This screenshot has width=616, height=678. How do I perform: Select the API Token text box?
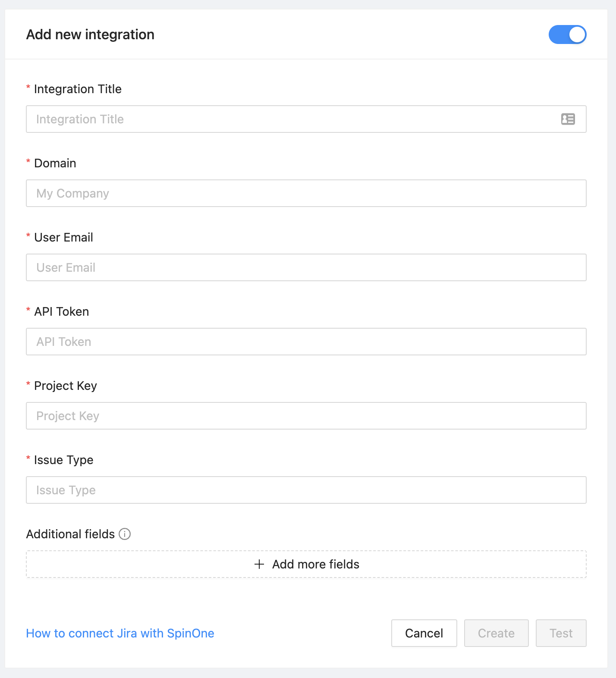tap(306, 342)
